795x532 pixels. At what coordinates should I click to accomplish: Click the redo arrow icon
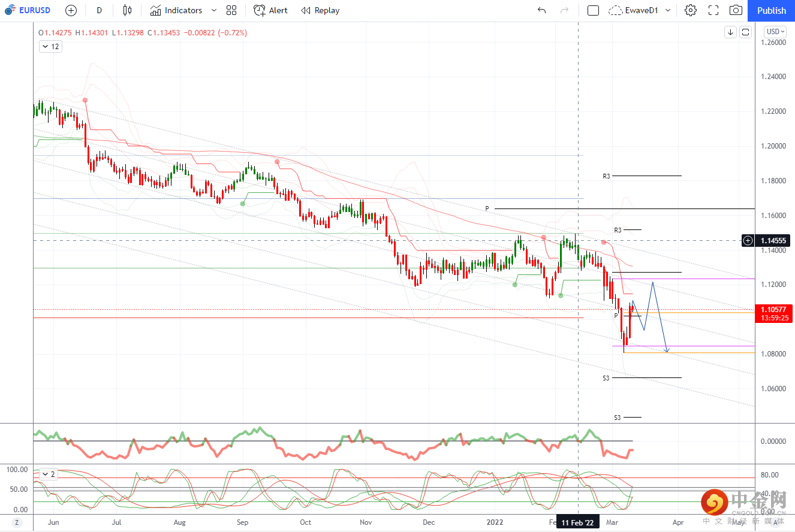click(x=564, y=10)
